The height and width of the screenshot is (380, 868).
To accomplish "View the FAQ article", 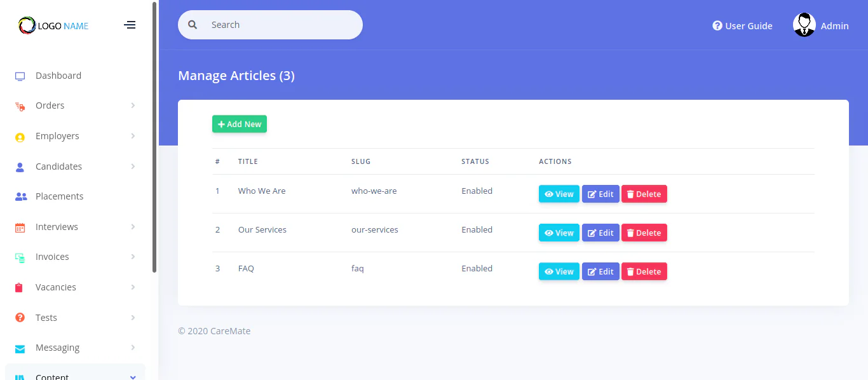I will (x=559, y=272).
